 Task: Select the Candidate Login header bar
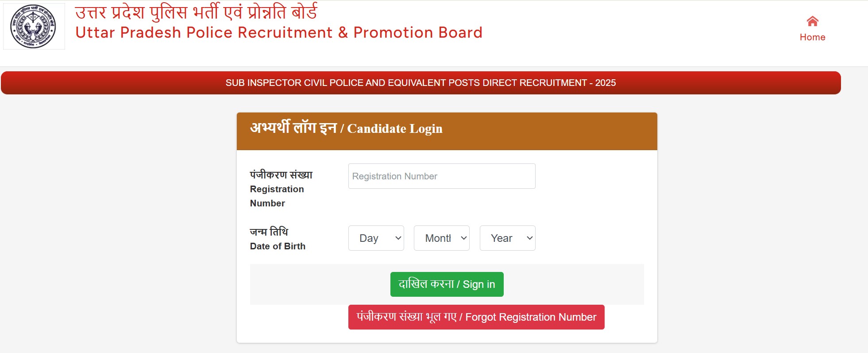click(447, 130)
